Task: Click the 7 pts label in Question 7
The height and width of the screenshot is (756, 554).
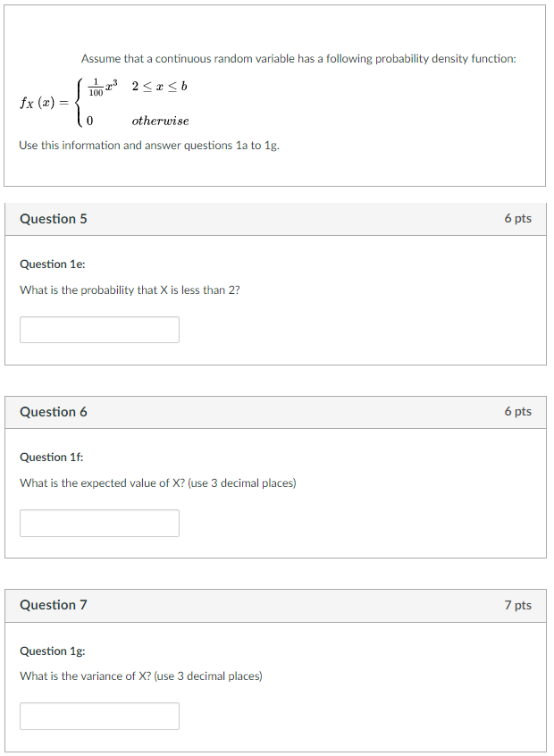Action: point(518,605)
